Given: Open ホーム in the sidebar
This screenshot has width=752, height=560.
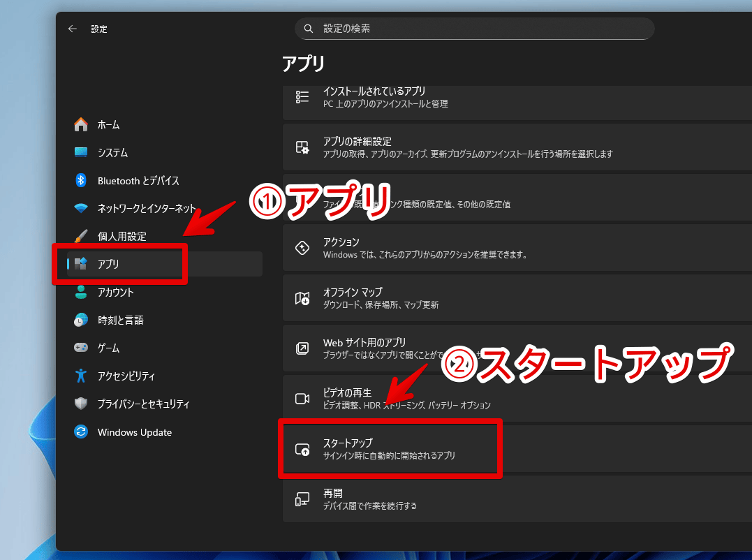Looking at the screenshot, I should (x=108, y=125).
